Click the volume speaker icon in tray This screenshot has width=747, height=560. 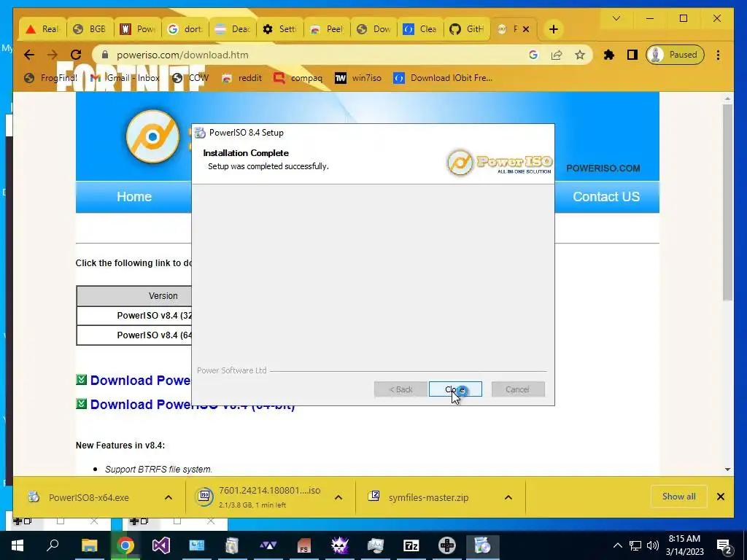pyautogui.click(x=653, y=545)
